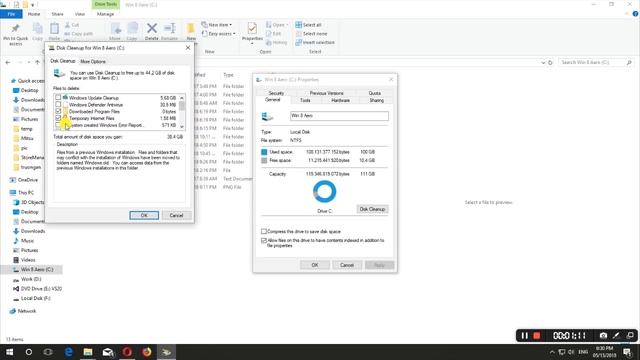The image size is (640, 360).
Task: Open the Hardware tab in Properties
Action: pyautogui.click(x=340, y=100)
